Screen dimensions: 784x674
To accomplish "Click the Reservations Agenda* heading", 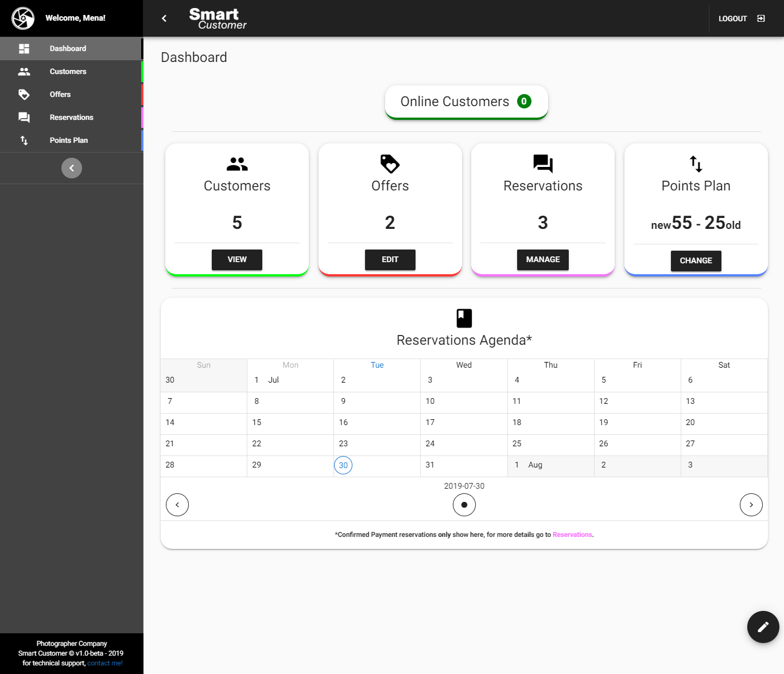I will [x=464, y=341].
